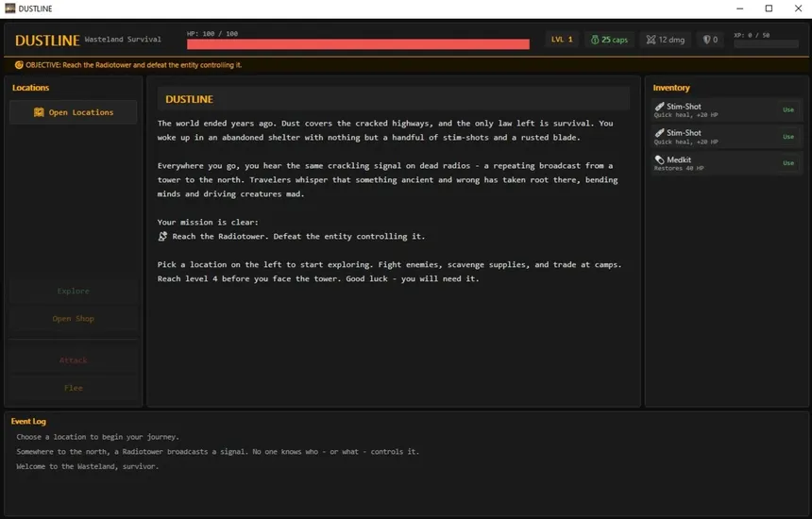Click the caps currency icon
The image size is (812, 519).
point(594,40)
